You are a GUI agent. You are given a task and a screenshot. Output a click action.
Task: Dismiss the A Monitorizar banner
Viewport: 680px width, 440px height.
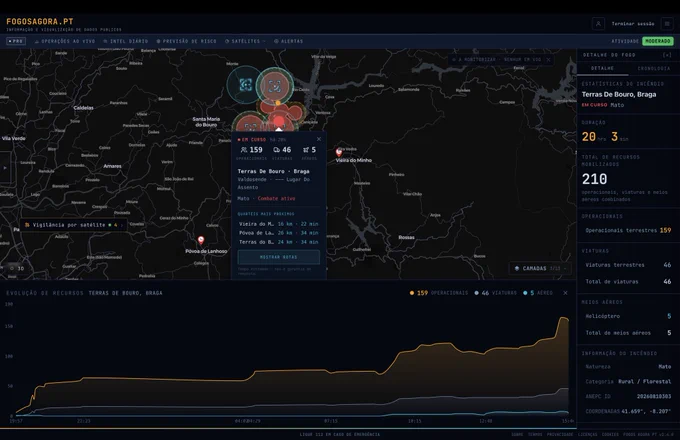point(548,60)
